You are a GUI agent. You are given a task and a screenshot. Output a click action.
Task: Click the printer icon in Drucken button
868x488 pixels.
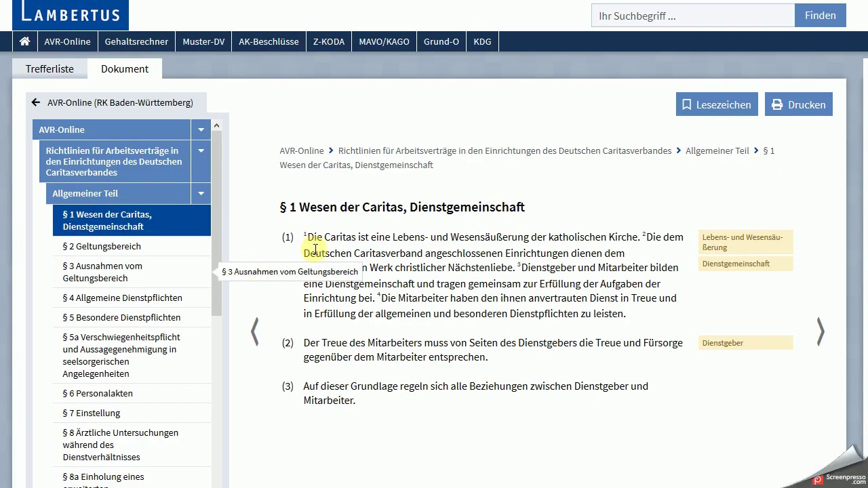click(777, 104)
